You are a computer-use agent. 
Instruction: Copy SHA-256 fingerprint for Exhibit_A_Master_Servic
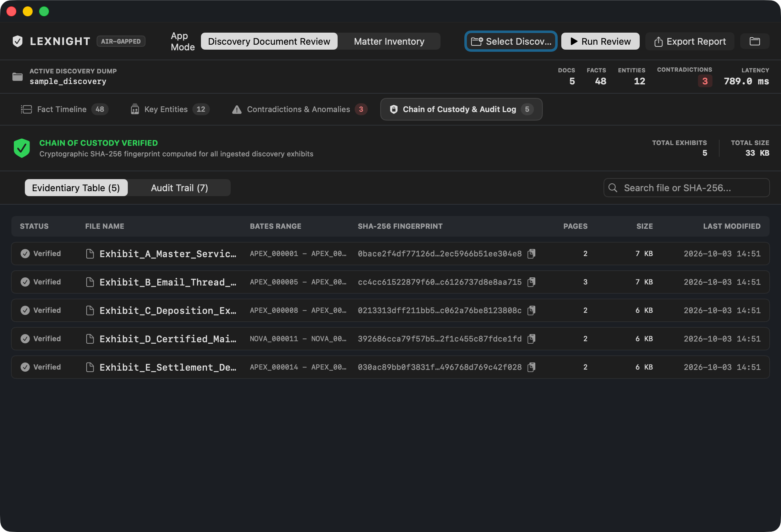(531, 254)
